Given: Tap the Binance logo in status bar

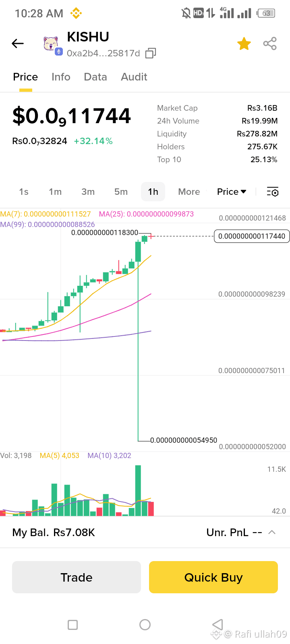Looking at the screenshot, I should click(76, 13).
